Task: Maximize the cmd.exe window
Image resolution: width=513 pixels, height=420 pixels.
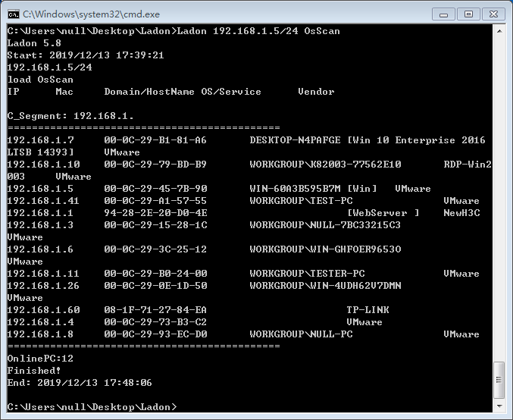Action: coord(468,14)
